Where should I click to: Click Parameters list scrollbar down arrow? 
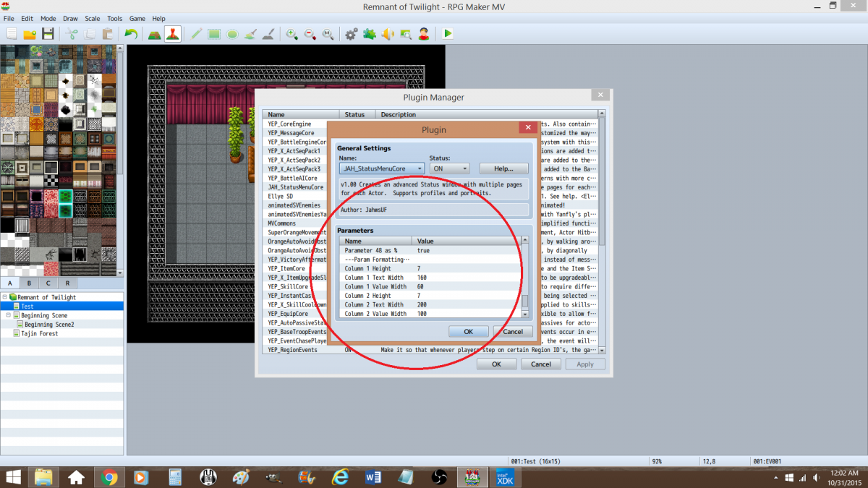click(525, 314)
